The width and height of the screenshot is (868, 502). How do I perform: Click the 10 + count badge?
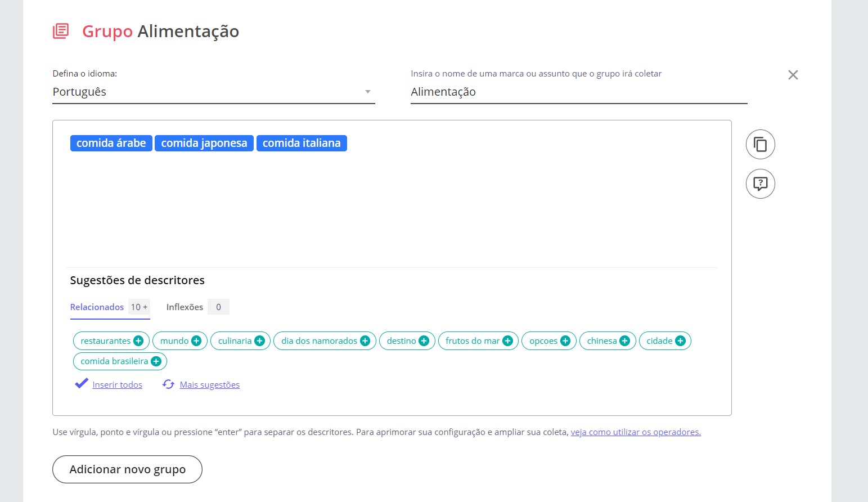click(139, 307)
